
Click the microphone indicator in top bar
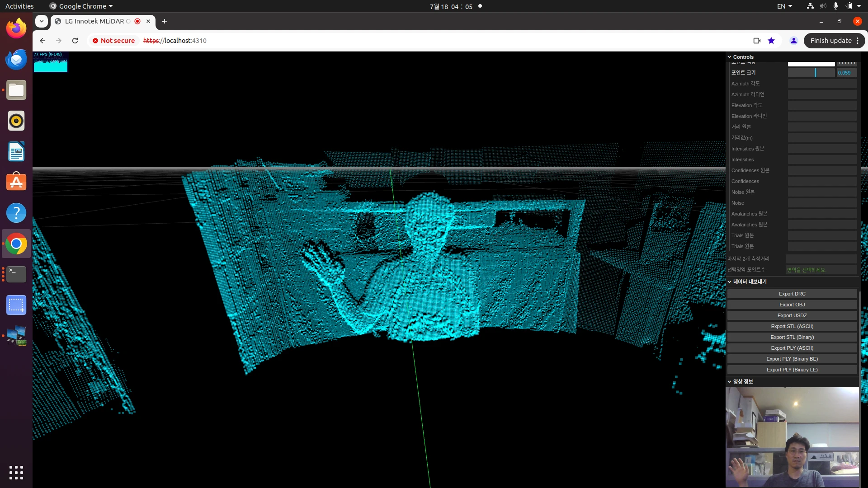coord(835,6)
